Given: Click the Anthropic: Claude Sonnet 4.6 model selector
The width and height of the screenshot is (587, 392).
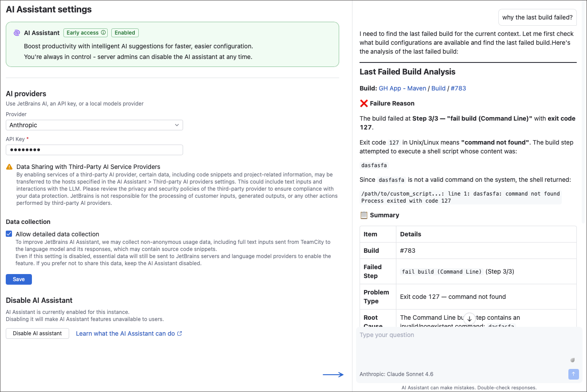Looking at the screenshot, I should pos(396,374).
